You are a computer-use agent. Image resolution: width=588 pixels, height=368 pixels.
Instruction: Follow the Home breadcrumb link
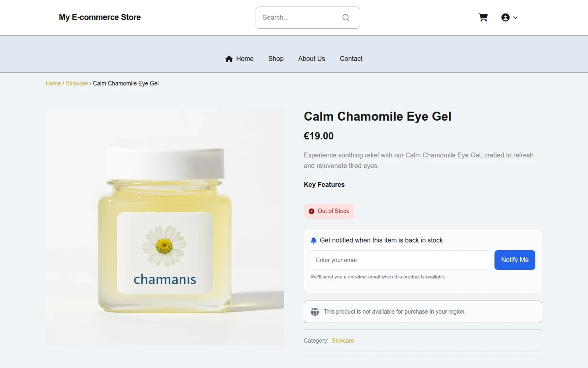click(53, 83)
